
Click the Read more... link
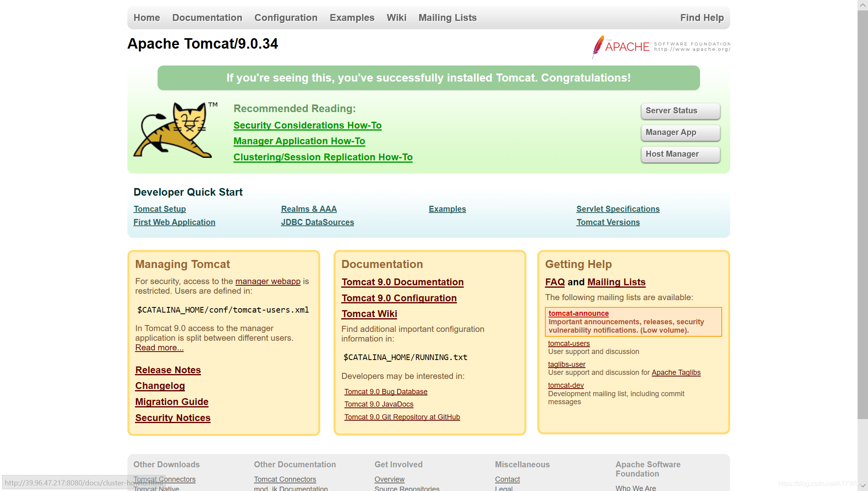coord(160,348)
